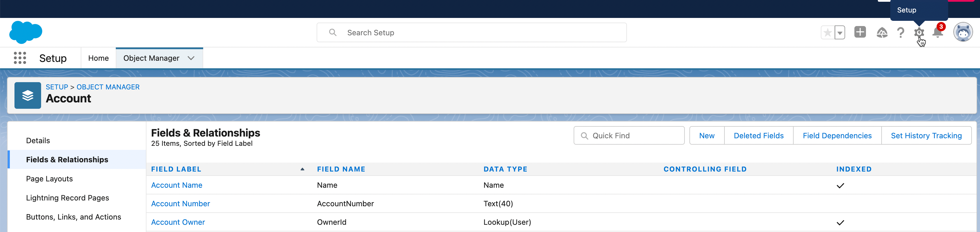Select Page Layouts in the sidebar
Screen dimensions: 980x232
[49, 179]
